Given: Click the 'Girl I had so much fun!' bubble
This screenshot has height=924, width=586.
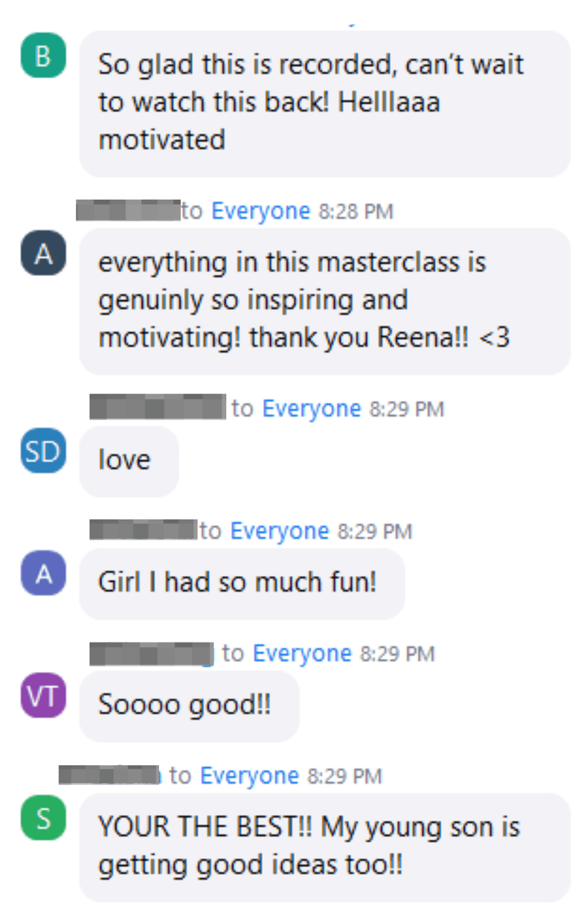Looking at the screenshot, I should (x=242, y=583).
